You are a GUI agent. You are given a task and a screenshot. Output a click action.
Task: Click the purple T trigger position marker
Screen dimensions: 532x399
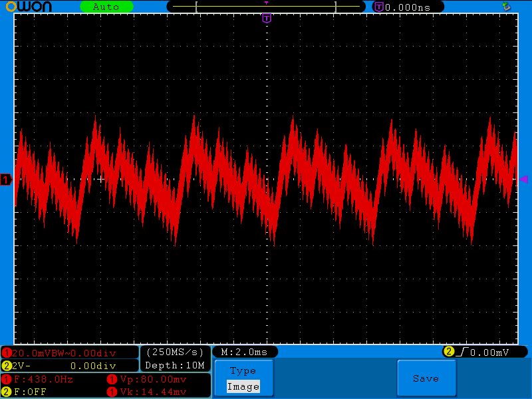tap(267, 18)
